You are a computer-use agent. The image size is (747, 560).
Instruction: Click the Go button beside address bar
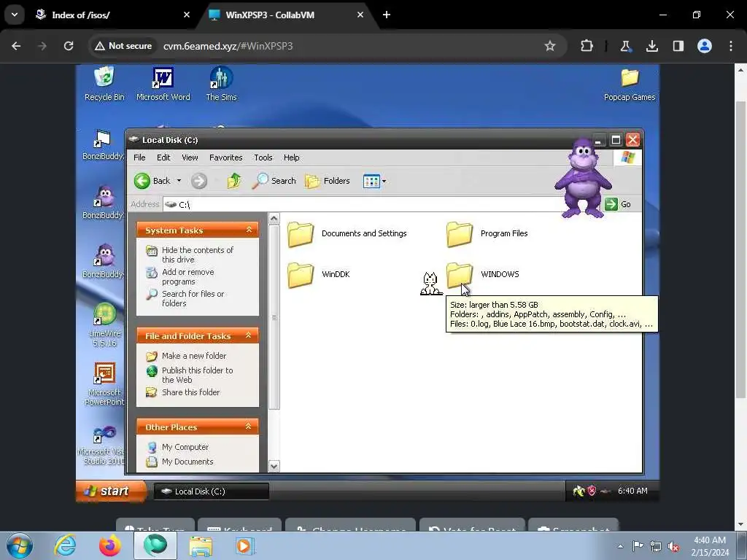[x=617, y=204]
